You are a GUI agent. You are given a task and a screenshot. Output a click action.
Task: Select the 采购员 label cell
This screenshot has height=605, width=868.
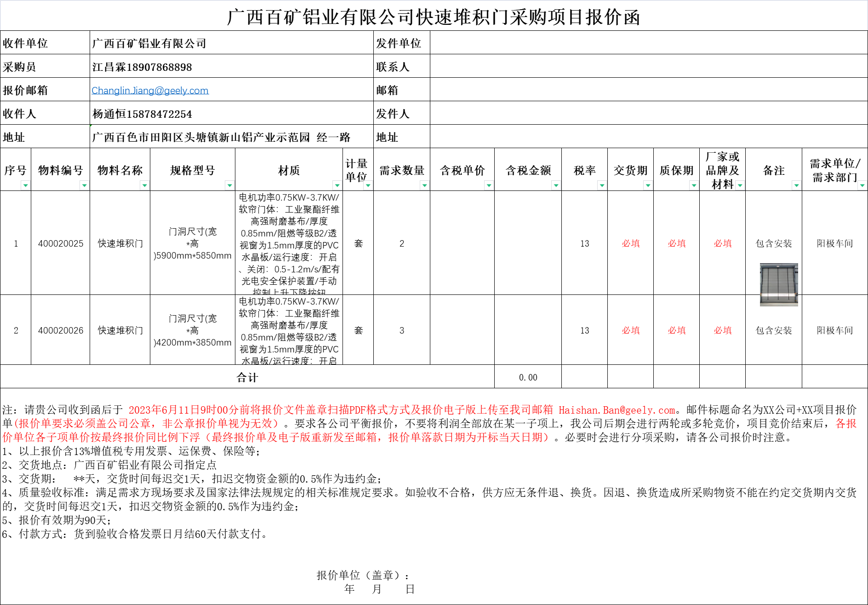[45, 66]
